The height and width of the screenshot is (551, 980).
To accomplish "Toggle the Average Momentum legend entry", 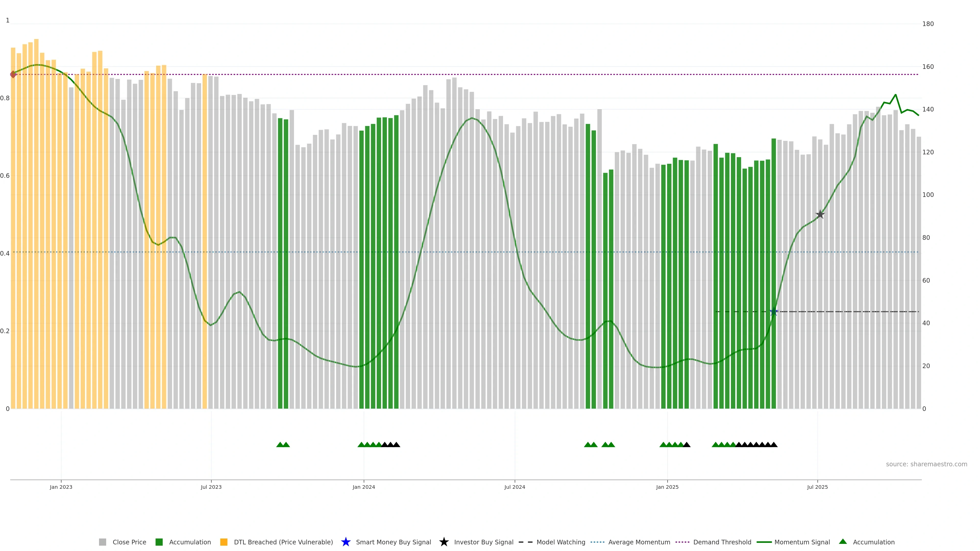I will tap(639, 542).
